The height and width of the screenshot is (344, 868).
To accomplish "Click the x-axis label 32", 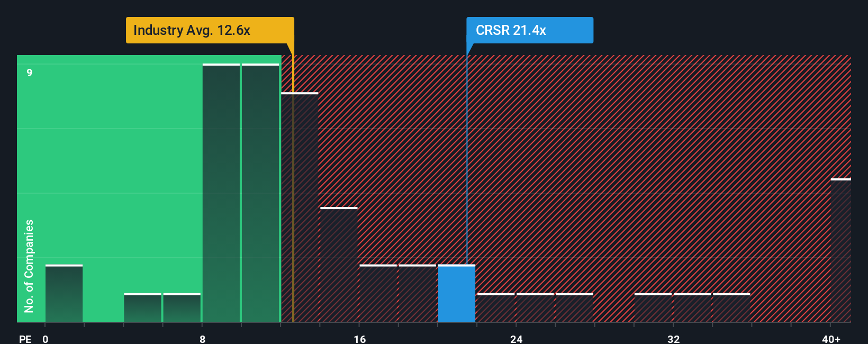I will [x=673, y=339].
